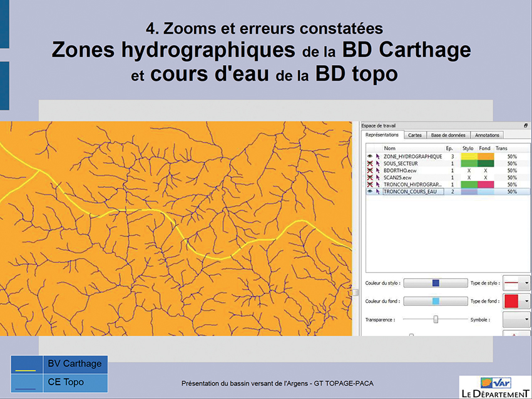Open the Couleur du stylo color picker

pyautogui.click(x=436, y=283)
